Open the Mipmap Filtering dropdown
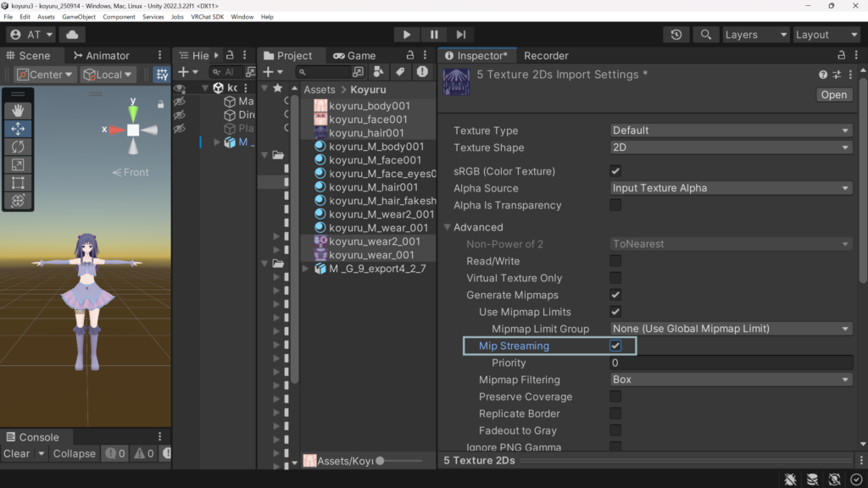 731,380
